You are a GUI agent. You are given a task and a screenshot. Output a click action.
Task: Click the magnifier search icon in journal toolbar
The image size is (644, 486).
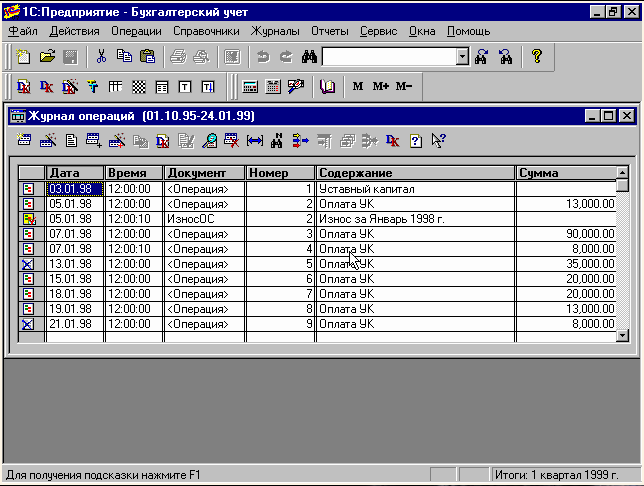pyautogui.click(x=209, y=141)
